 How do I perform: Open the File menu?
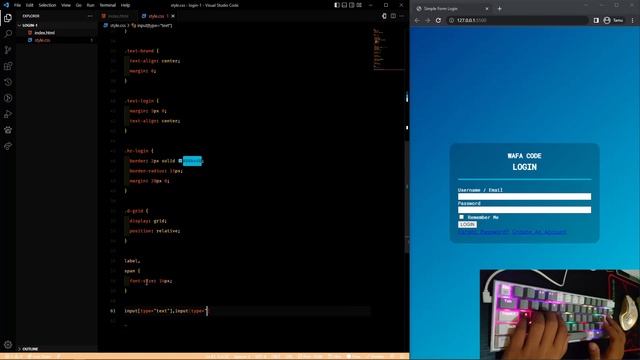[17, 5]
